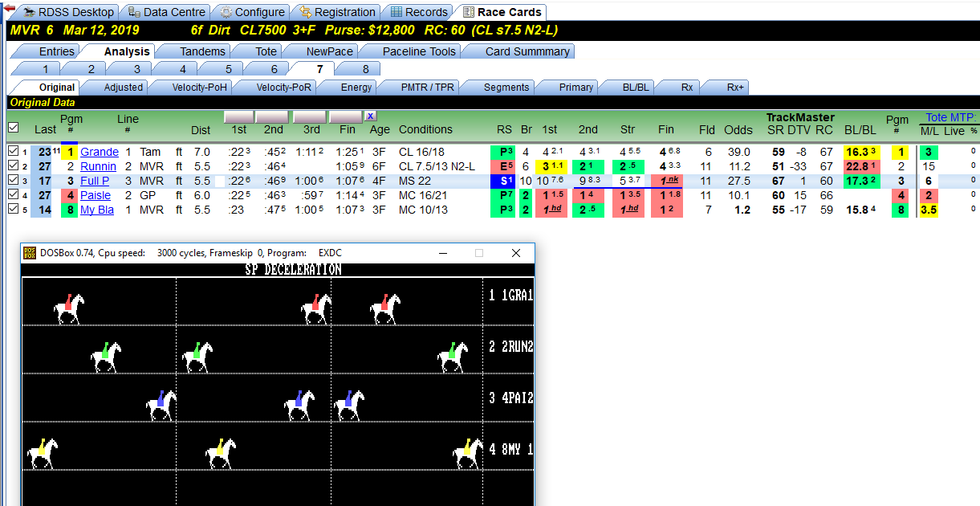This screenshot has width=980, height=506.
Task: Click the DOSBox icon in the title bar
Action: point(29,253)
